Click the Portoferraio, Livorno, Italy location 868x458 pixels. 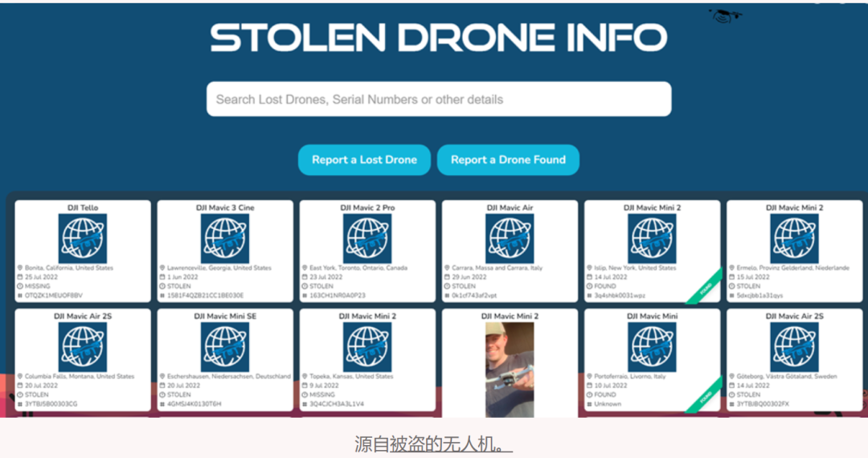(630, 376)
